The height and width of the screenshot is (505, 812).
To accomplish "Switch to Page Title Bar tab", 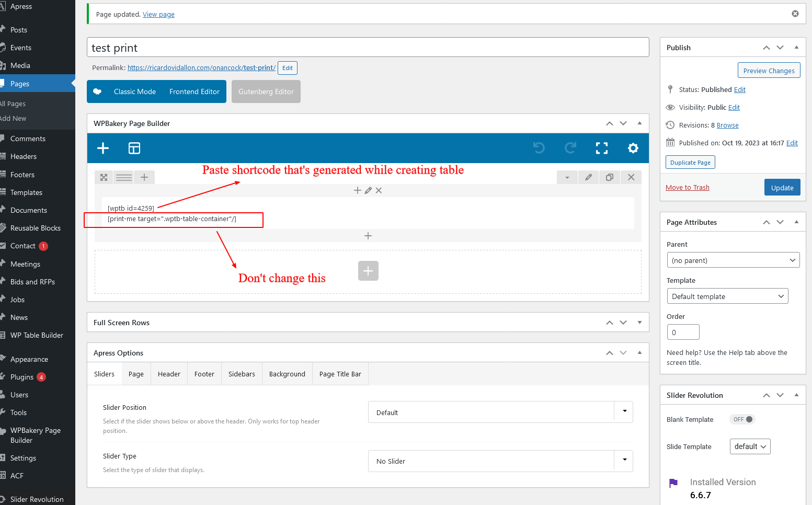I will (x=340, y=374).
